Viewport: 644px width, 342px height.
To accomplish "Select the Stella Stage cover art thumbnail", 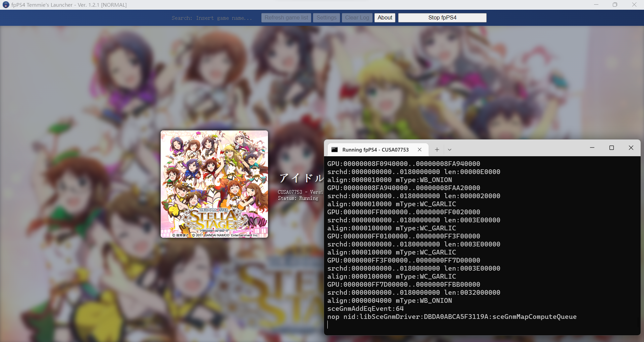I will (x=214, y=184).
